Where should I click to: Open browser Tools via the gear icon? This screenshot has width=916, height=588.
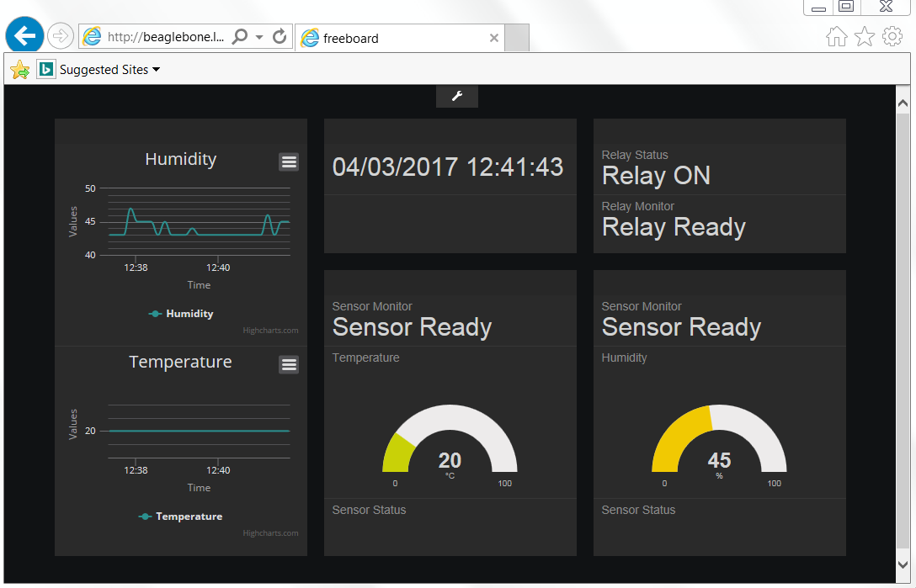(x=892, y=37)
